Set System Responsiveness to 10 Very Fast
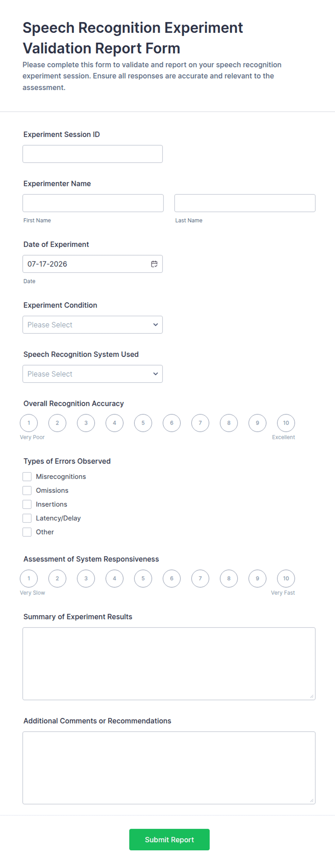The width and height of the screenshot is (335, 868). pos(286,579)
